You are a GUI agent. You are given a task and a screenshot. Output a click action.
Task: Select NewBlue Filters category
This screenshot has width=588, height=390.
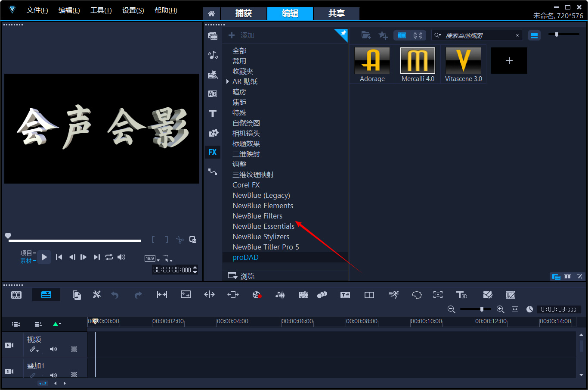tap(257, 216)
